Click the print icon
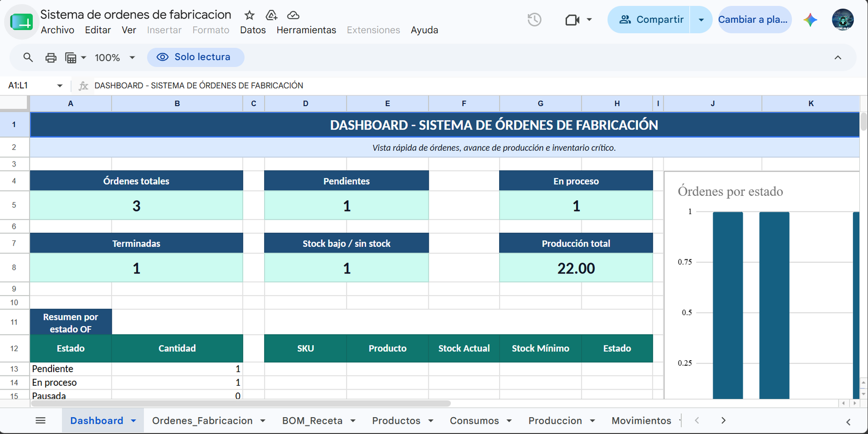868x434 pixels. pos(50,58)
